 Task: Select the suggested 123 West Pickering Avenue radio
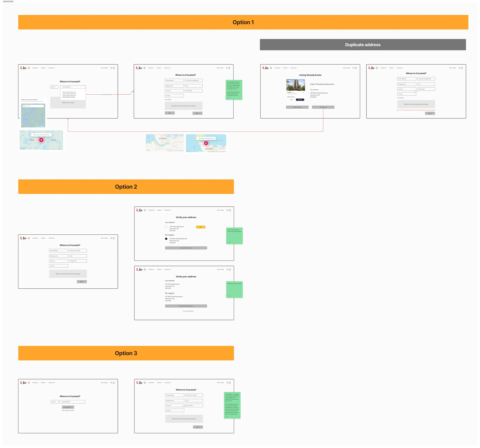[166, 239]
